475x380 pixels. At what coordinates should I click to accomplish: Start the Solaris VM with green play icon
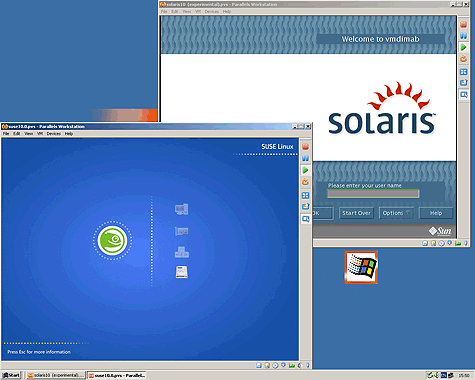coord(463,47)
